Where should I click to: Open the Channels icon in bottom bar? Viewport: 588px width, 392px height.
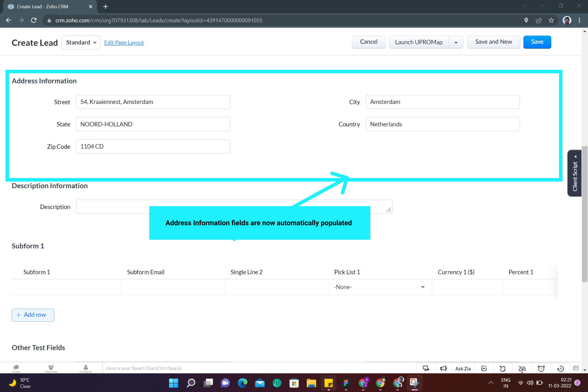[51, 369]
